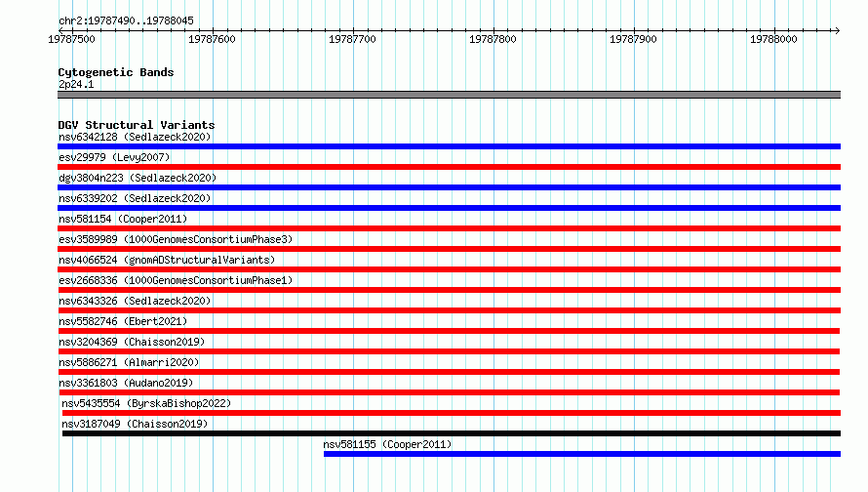
Task: Click the nsv5886271 (Almarri2020) label
Action: pos(129,362)
